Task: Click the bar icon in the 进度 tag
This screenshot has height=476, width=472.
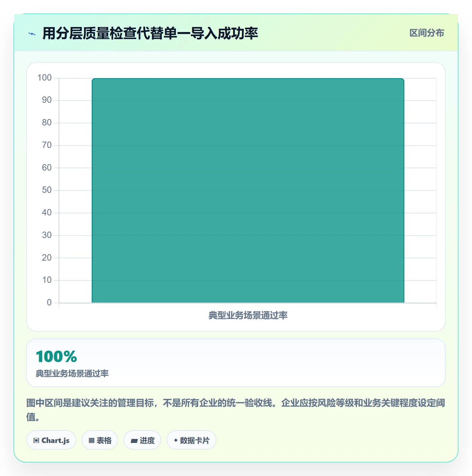Action: 134,441
